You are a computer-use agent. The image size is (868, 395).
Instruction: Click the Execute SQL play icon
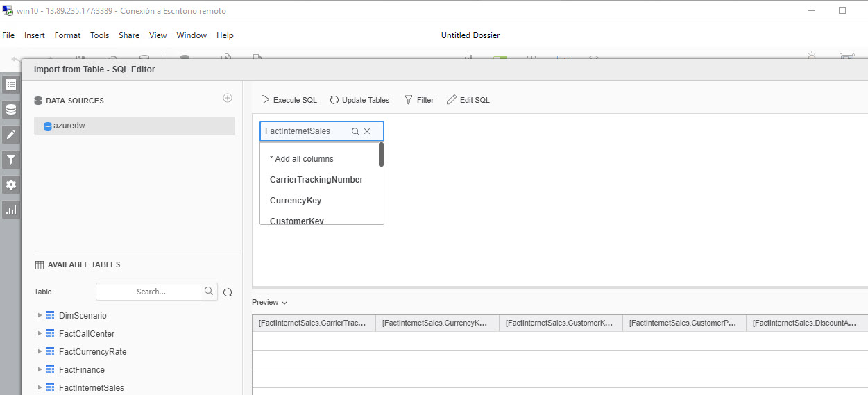click(x=264, y=100)
